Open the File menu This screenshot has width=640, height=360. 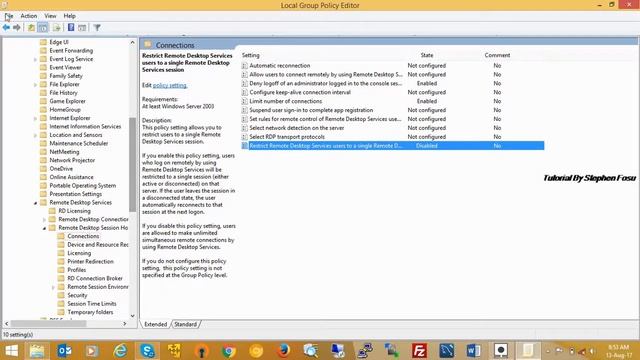[9, 16]
